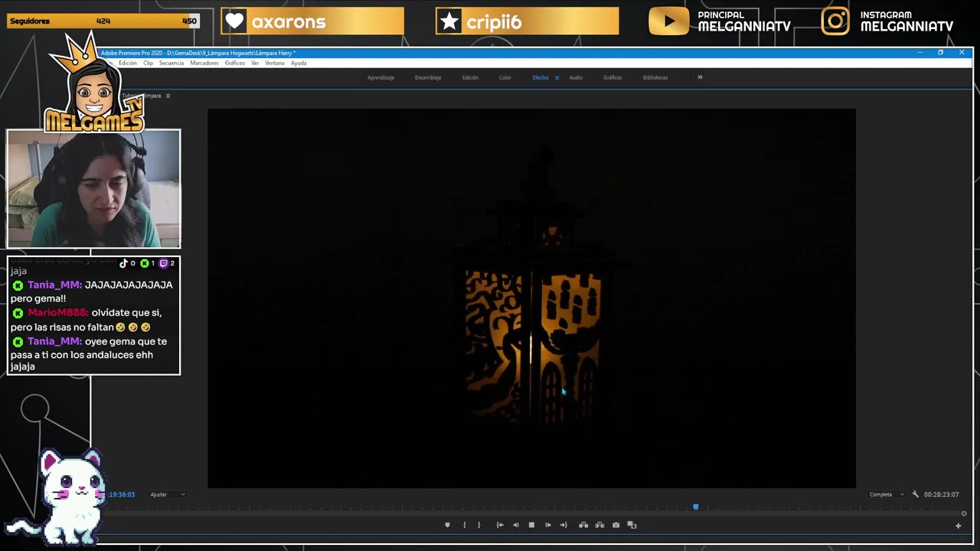Open the Ayuda menu
Image resolution: width=980 pixels, height=551 pixels.
point(299,63)
